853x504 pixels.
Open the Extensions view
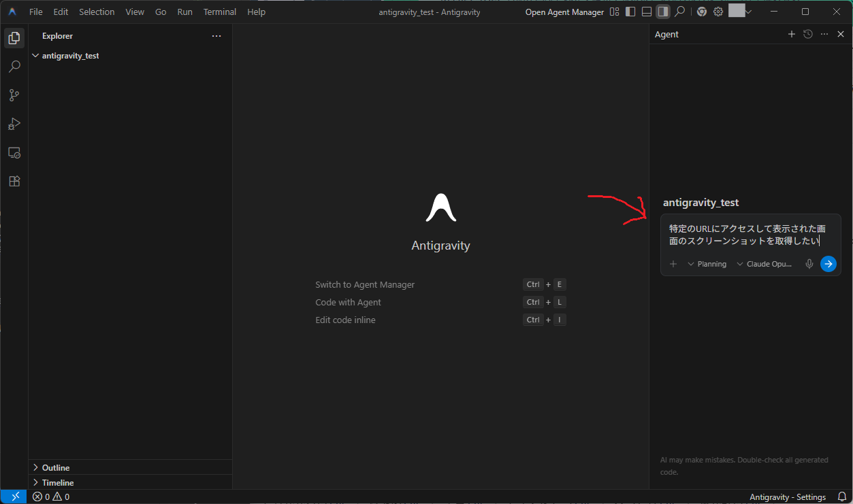(x=14, y=181)
